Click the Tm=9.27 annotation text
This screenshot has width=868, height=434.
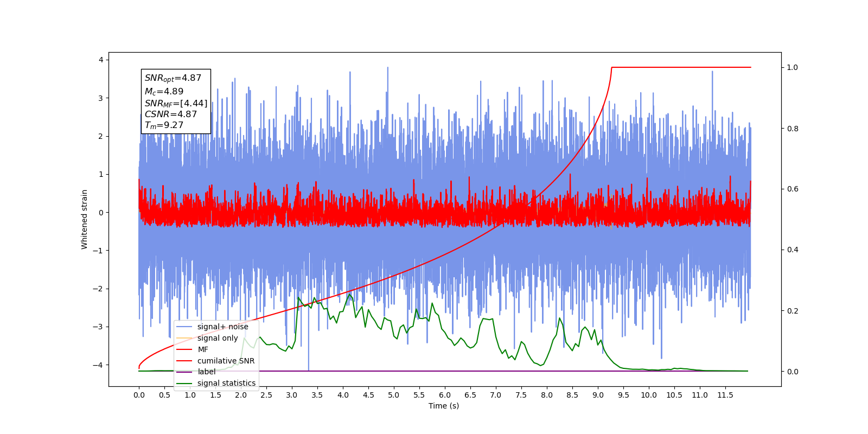164,125
